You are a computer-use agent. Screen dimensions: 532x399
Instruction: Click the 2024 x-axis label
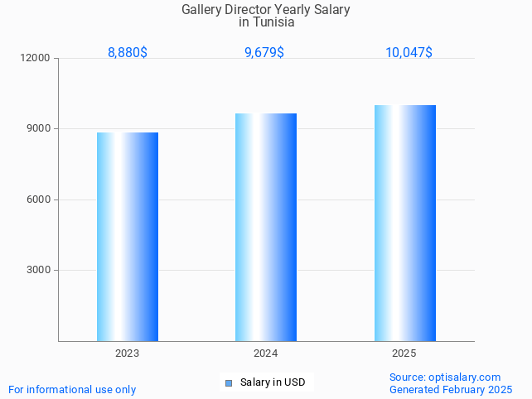(x=266, y=353)
